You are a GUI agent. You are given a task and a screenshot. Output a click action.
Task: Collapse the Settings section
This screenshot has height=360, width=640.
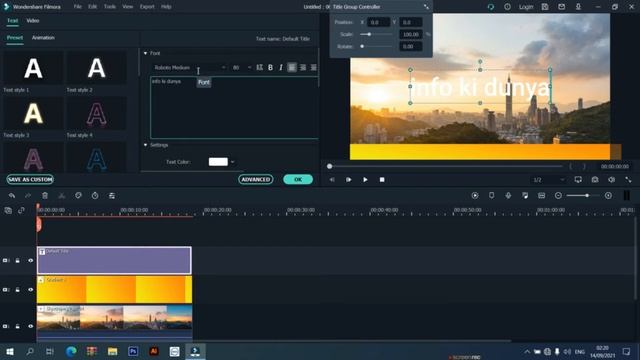point(145,145)
